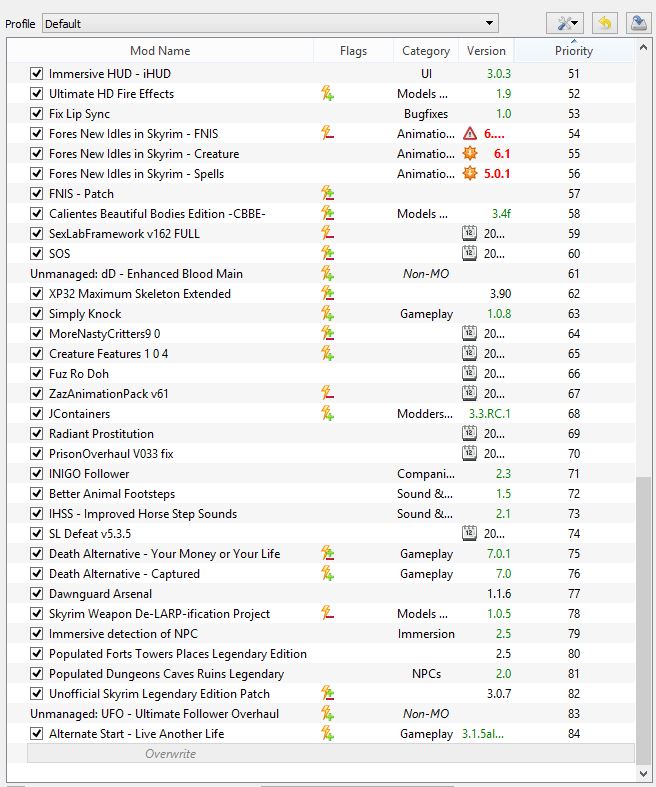Click flag icon for XP32 Maximum Skeleton

327,294
